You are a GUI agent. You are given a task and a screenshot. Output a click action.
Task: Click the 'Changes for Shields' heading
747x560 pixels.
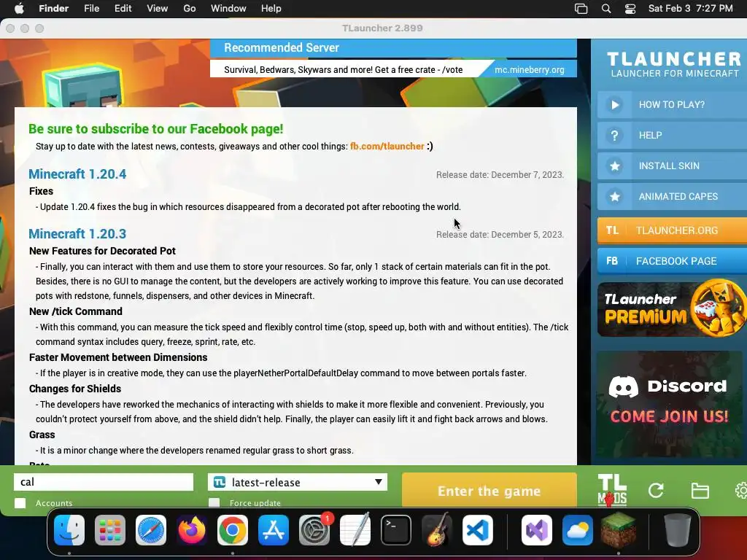(x=75, y=389)
